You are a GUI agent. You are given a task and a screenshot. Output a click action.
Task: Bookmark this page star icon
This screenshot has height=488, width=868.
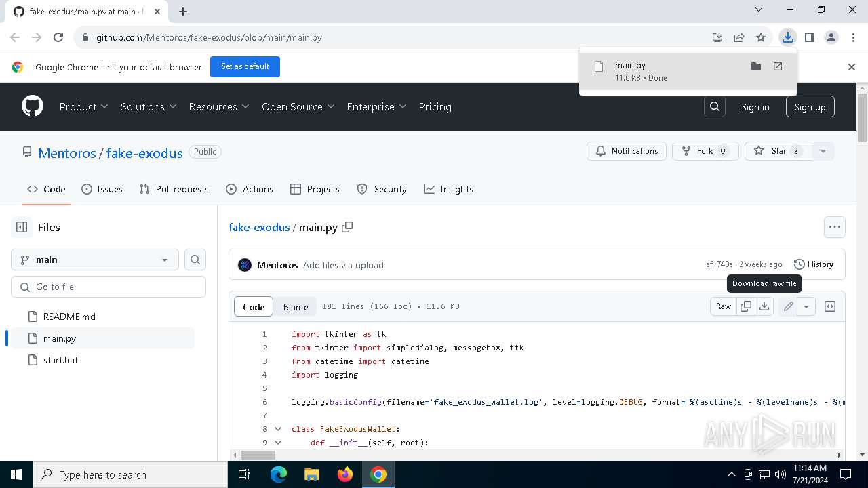(x=761, y=37)
